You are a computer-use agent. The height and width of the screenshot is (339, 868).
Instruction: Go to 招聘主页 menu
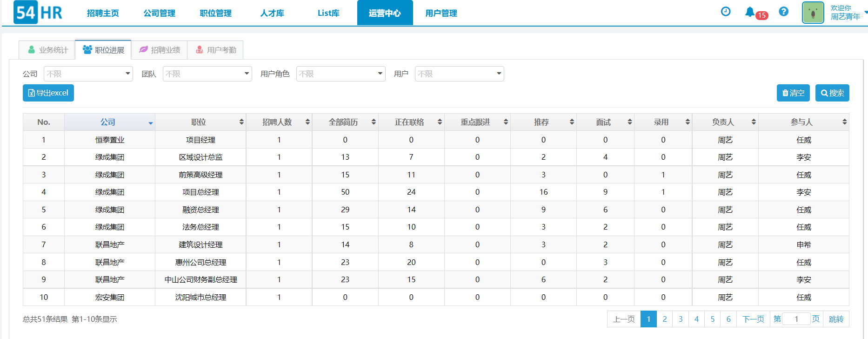(x=103, y=13)
